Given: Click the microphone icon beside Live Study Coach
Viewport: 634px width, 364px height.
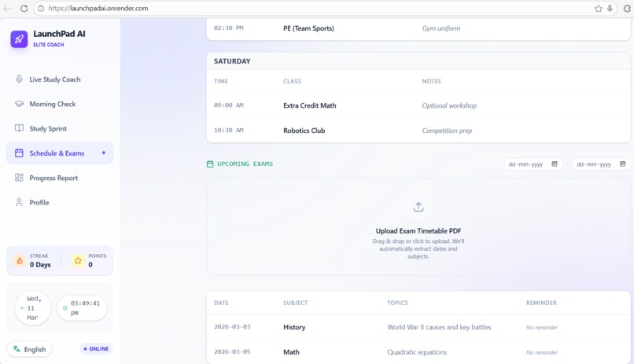Looking at the screenshot, I should [x=19, y=79].
